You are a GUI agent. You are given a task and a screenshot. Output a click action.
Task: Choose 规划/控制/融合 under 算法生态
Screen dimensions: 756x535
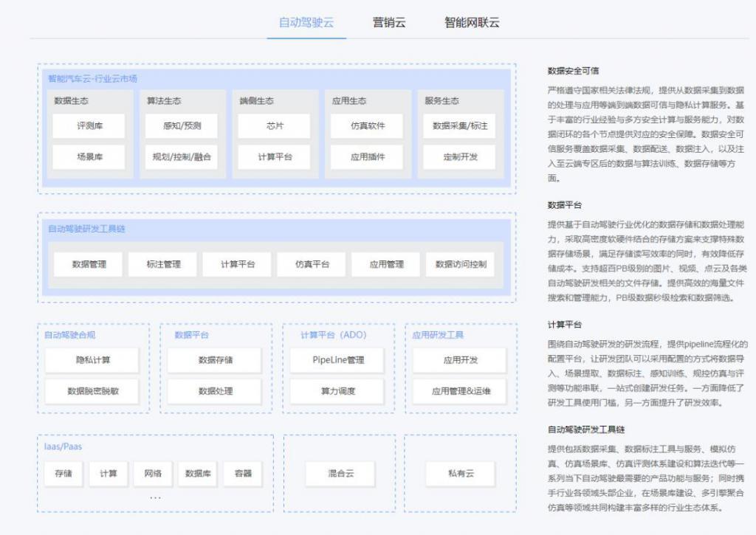tap(182, 156)
